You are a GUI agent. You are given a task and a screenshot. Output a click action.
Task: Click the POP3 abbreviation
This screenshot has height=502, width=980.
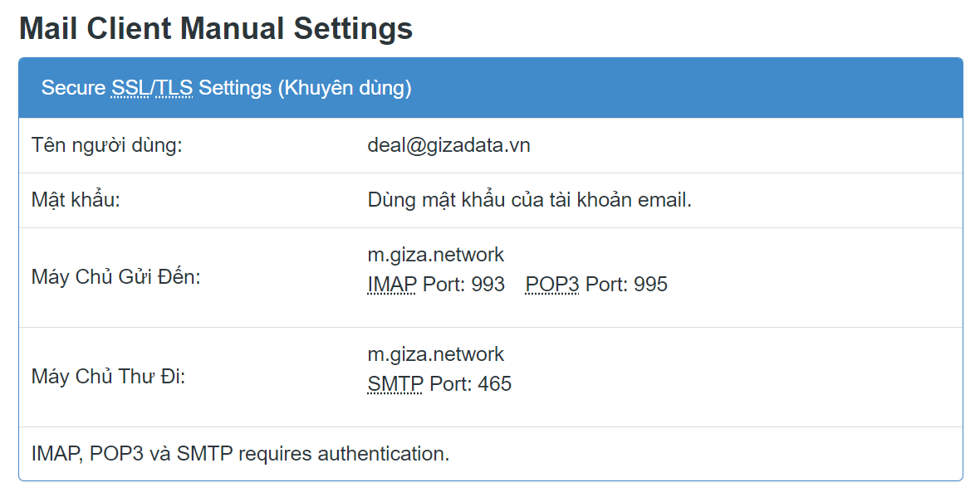[x=552, y=284]
